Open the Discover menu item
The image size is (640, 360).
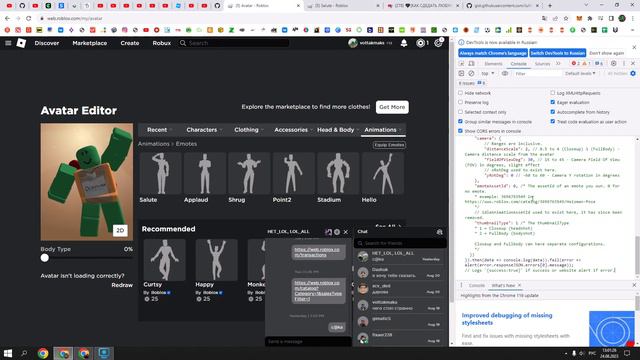47,43
